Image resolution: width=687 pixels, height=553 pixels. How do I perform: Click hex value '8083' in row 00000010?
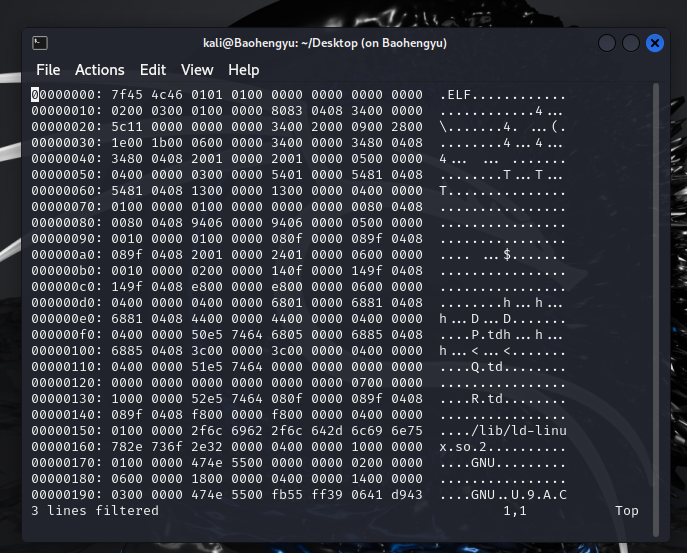click(287, 110)
